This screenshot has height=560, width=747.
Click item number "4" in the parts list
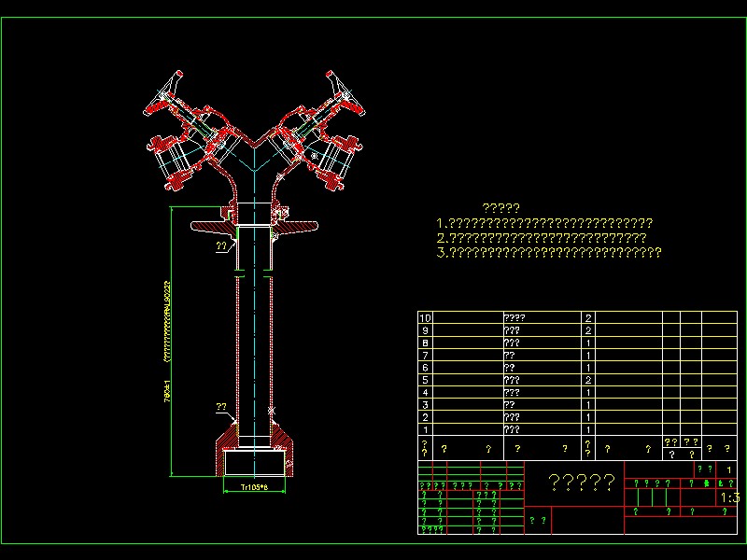(x=425, y=392)
